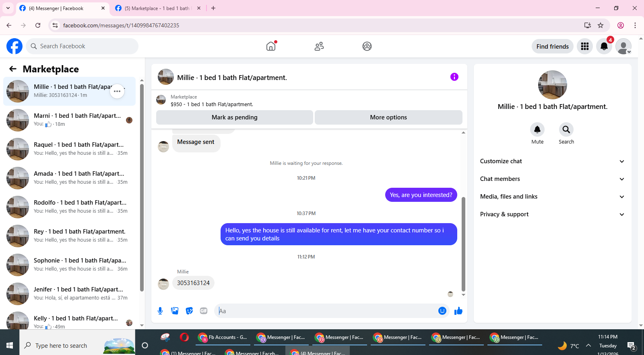The width and height of the screenshot is (644, 355).
Task: Click More options button
Action: tap(388, 117)
